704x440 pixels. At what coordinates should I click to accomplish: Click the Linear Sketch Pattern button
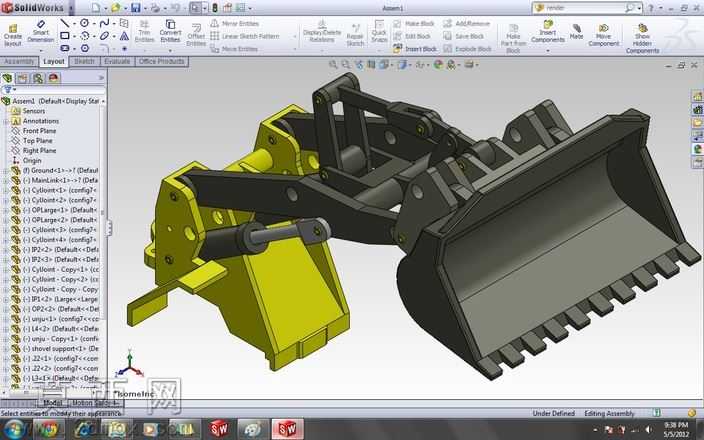pyautogui.click(x=245, y=36)
